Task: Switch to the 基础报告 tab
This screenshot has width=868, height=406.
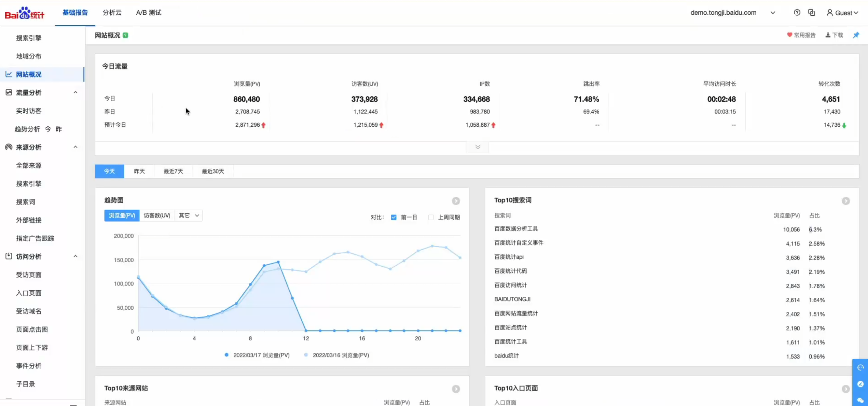Action: tap(75, 13)
